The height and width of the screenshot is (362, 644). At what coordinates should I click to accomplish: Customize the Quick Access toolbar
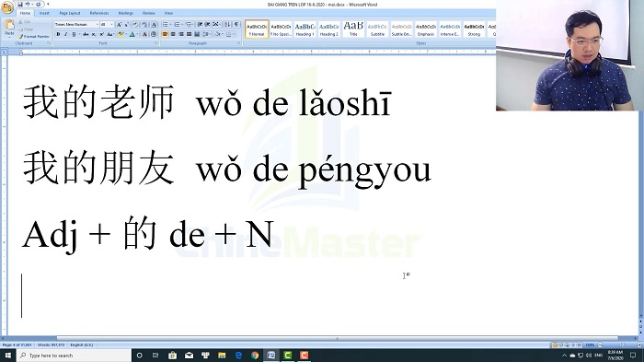click(48, 4)
